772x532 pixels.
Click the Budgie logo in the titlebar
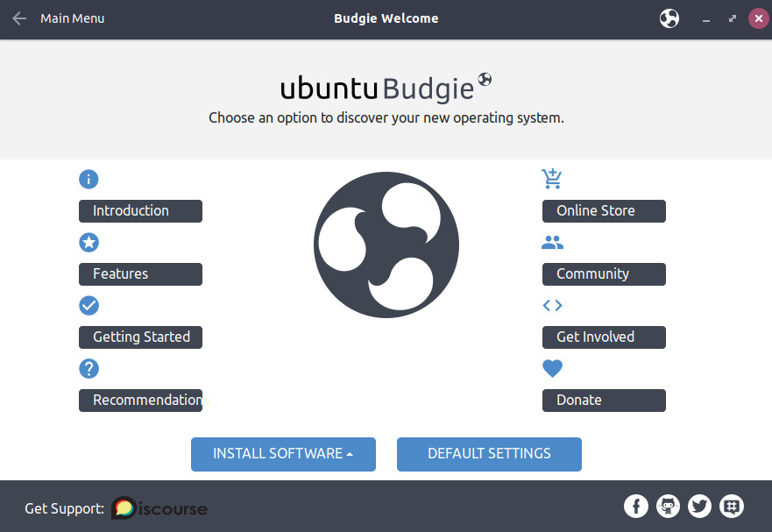click(x=669, y=18)
